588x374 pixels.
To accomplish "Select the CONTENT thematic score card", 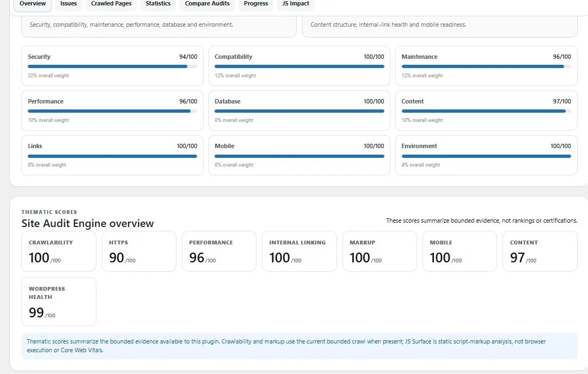I will [x=540, y=252].
